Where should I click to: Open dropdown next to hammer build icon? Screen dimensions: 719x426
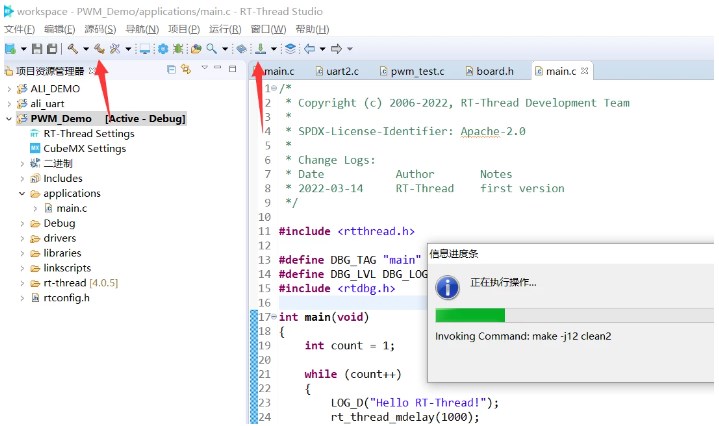pyautogui.click(x=86, y=49)
